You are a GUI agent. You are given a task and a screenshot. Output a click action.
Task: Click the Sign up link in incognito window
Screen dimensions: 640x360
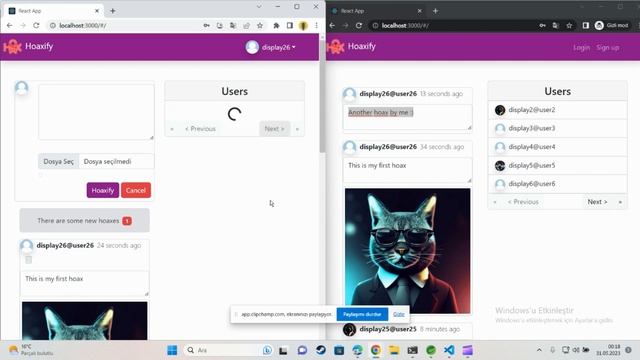point(607,48)
